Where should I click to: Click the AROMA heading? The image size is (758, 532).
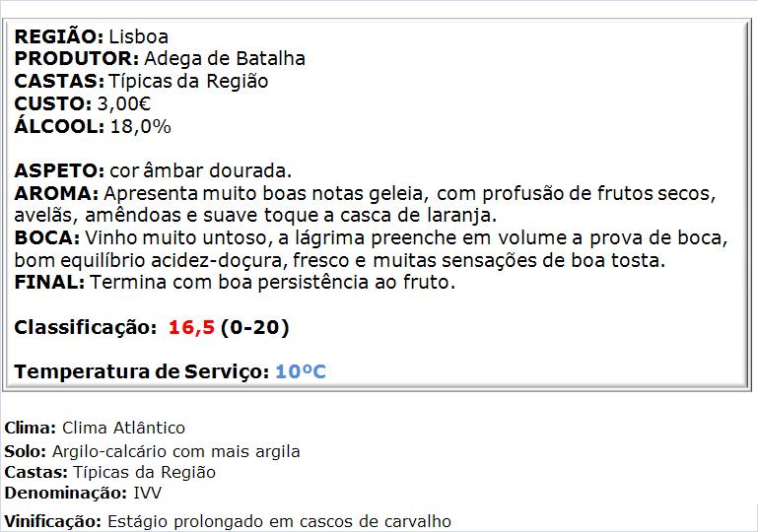coord(56,193)
